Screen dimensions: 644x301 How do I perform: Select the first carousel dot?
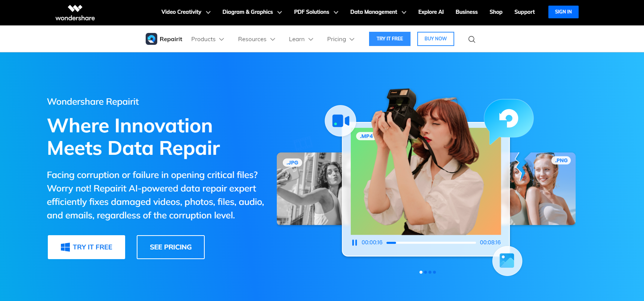tap(421, 272)
